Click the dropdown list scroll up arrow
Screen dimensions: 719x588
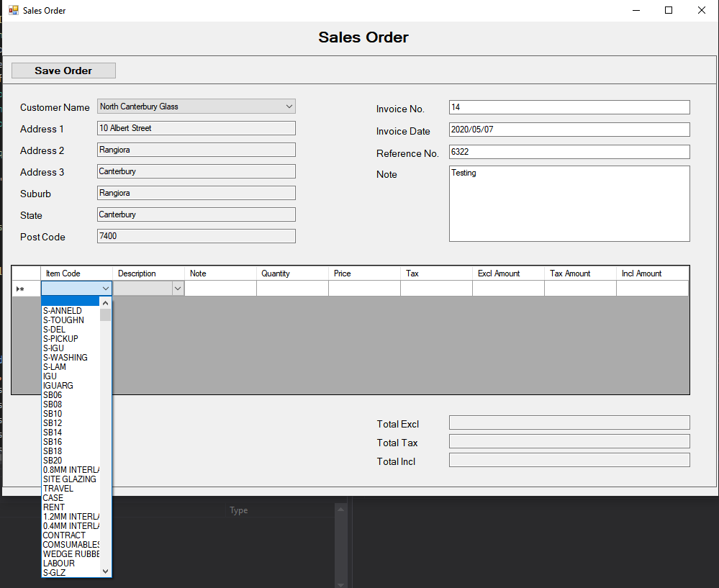pos(106,303)
